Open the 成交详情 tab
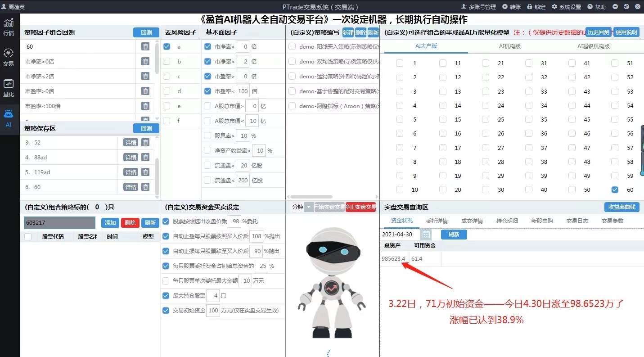This screenshot has width=644, height=357. click(x=472, y=221)
